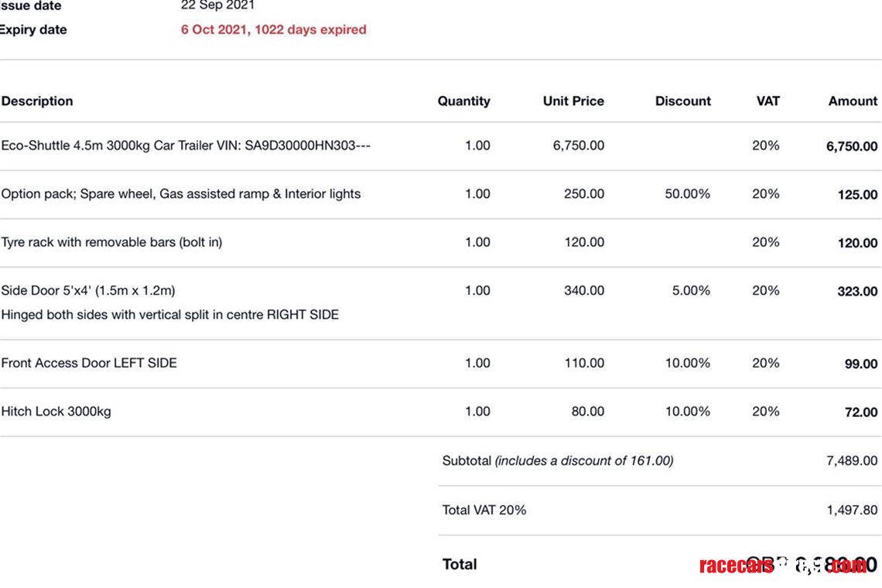Click the Front Access Door LEFT SIDE row
Image resolution: width=882 pixels, height=588 pixels.
point(89,363)
